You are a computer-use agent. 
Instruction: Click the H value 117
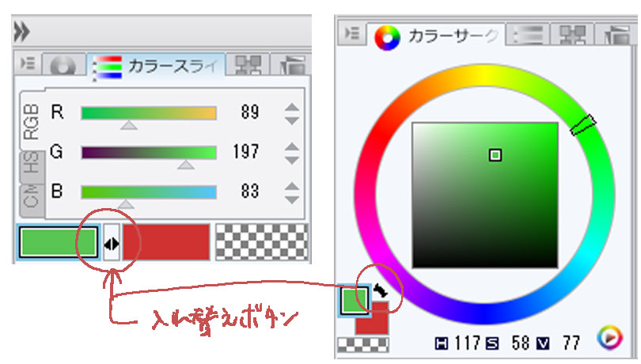click(467, 343)
